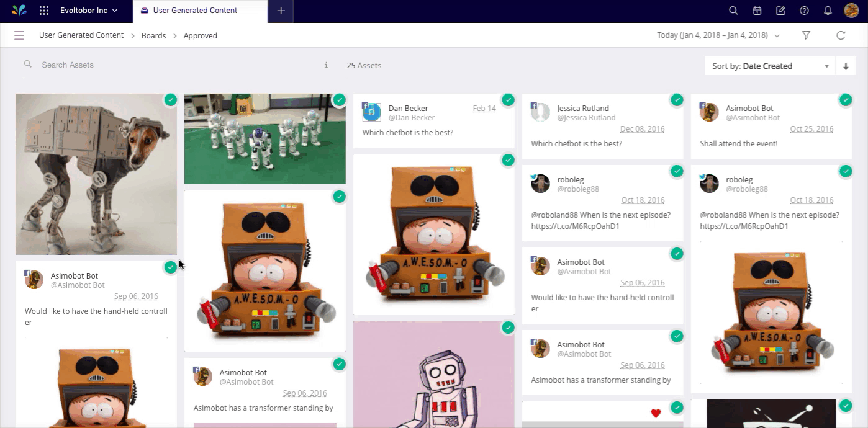Click 'Shall attend the event!' text

pos(739,144)
